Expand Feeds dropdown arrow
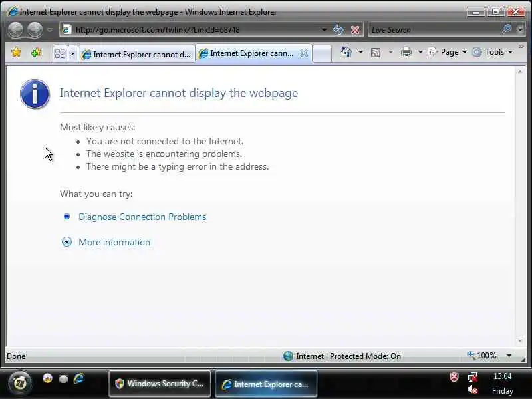 tap(390, 52)
